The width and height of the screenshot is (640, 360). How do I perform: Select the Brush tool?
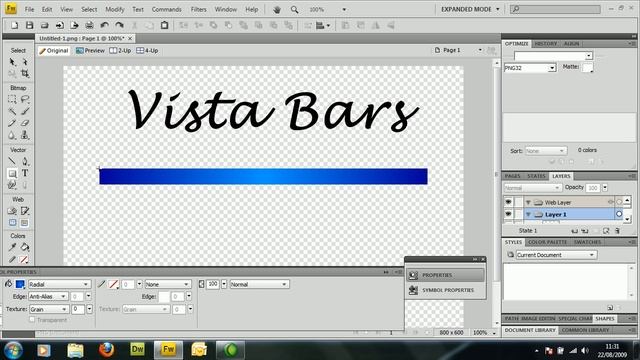click(25, 111)
